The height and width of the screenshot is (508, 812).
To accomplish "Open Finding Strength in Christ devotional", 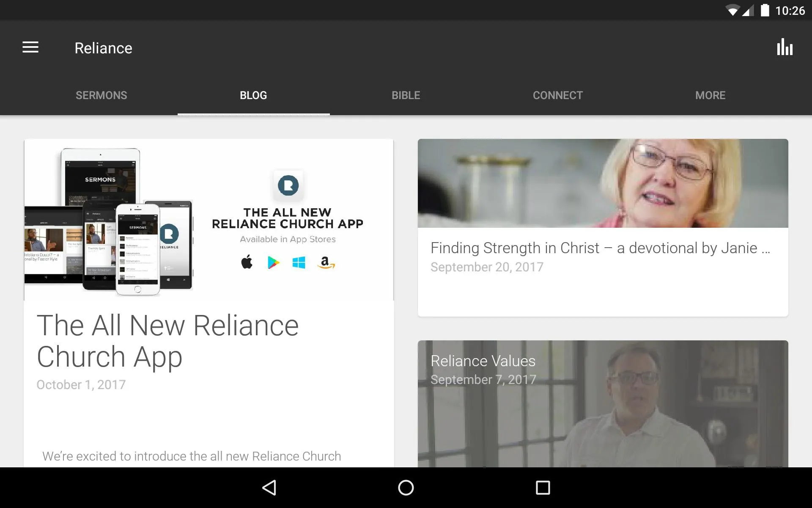I will (x=603, y=227).
